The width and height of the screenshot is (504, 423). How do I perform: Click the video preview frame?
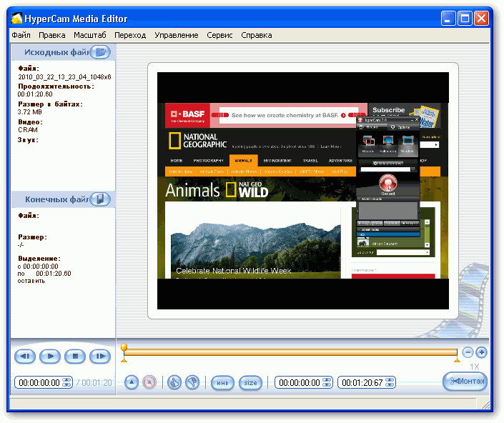303,191
